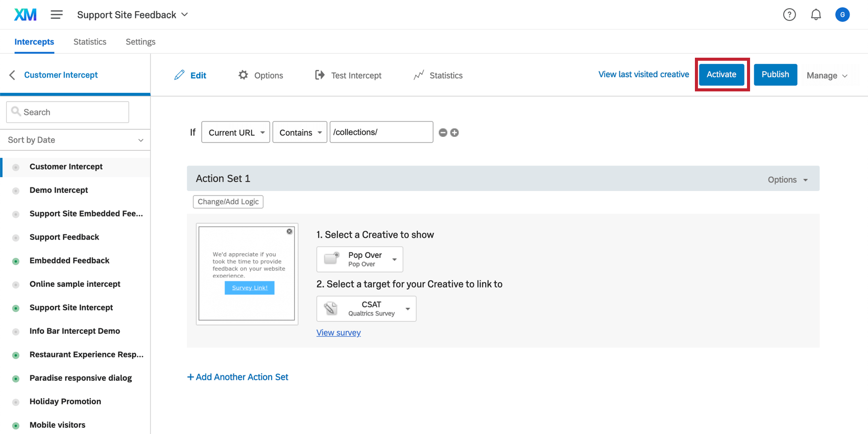
Task: Click the Options gear icon
Action: click(243, 75)
